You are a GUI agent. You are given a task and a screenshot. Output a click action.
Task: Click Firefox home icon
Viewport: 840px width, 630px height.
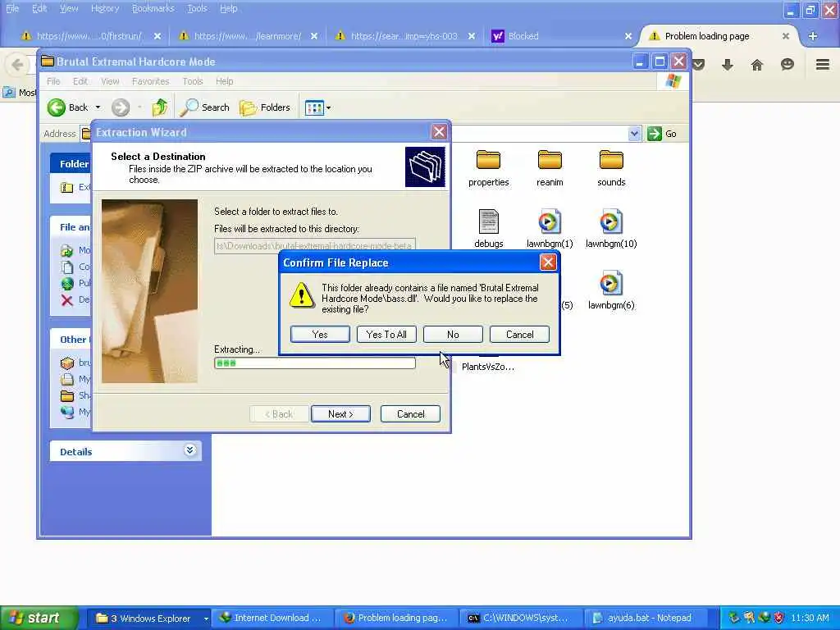tap(756, 65)
